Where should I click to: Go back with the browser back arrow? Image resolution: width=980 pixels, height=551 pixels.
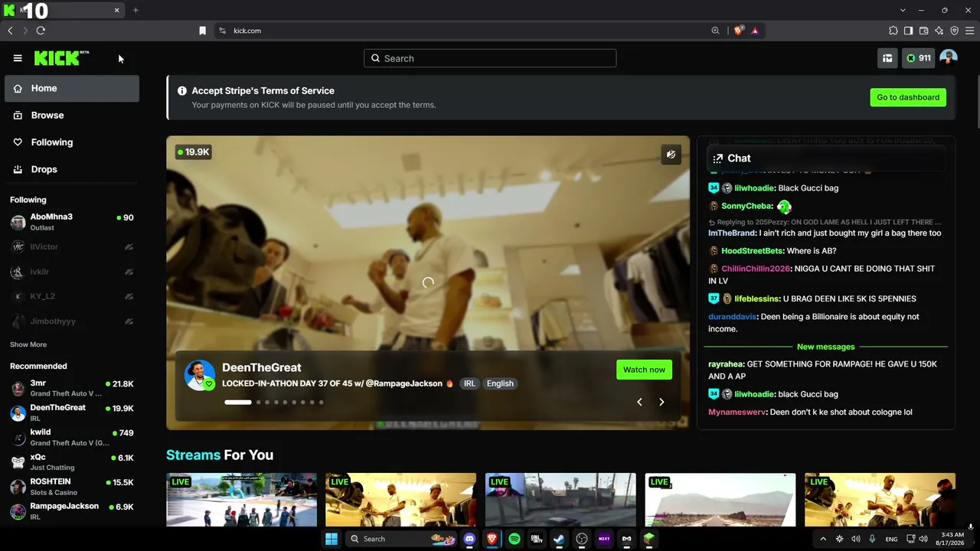[10, 31]
